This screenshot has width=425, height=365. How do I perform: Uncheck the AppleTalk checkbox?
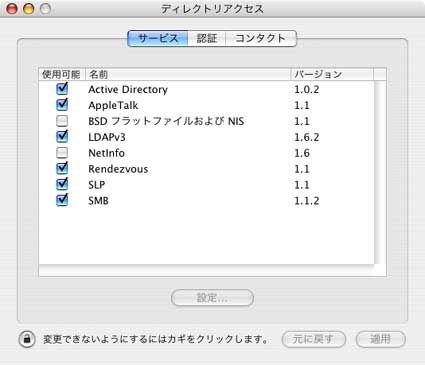[62, 105]
